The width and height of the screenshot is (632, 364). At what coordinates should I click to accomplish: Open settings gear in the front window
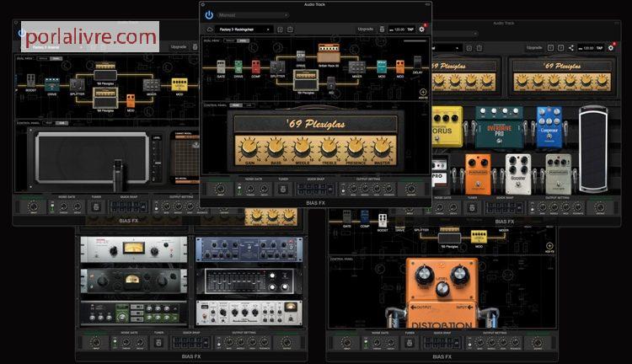pyautogui.click(x=421, y=29)
